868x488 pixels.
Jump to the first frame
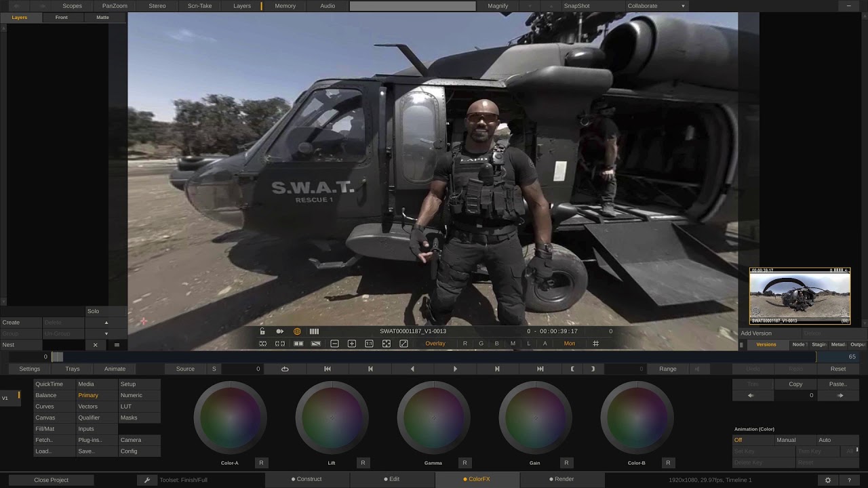point(328,369)
